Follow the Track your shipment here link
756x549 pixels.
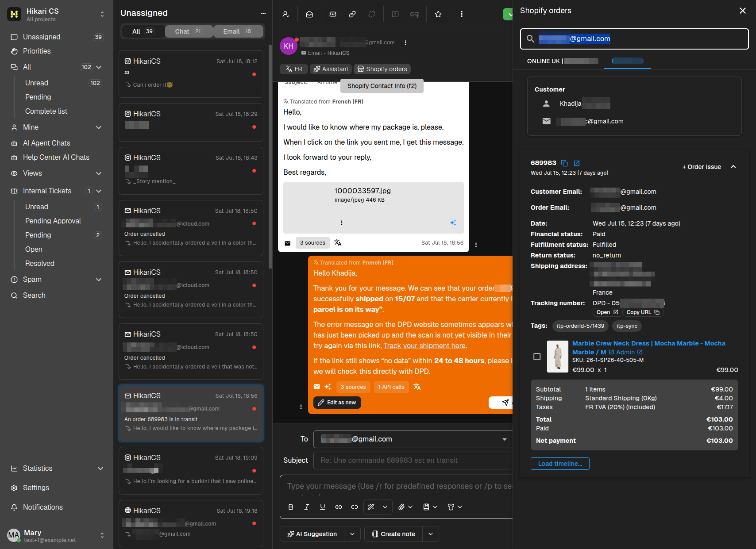[424, 346]
